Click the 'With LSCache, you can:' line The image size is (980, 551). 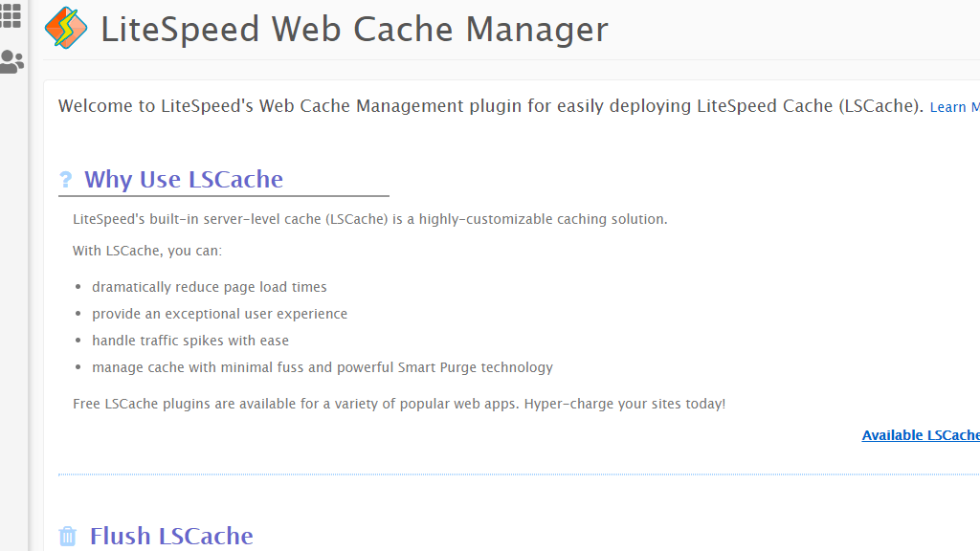pos(147,252)
